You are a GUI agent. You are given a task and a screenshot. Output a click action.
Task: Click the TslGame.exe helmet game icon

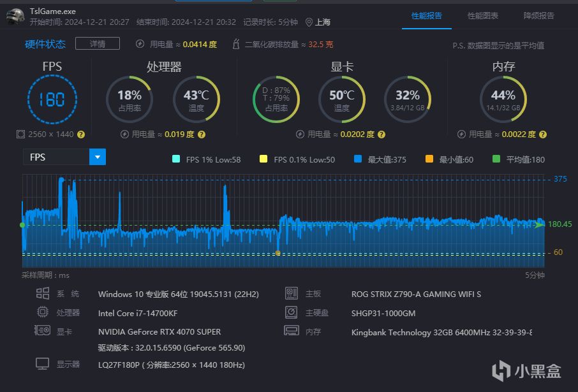point(15,16)
